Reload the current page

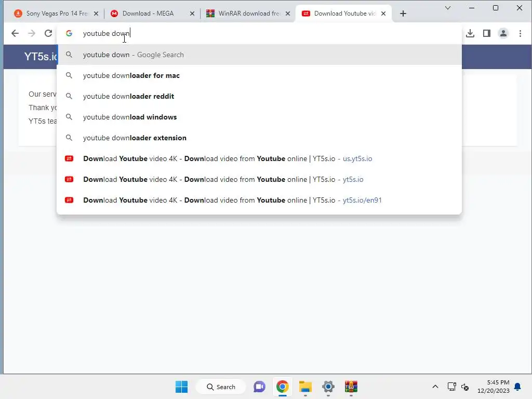point(48,33)
